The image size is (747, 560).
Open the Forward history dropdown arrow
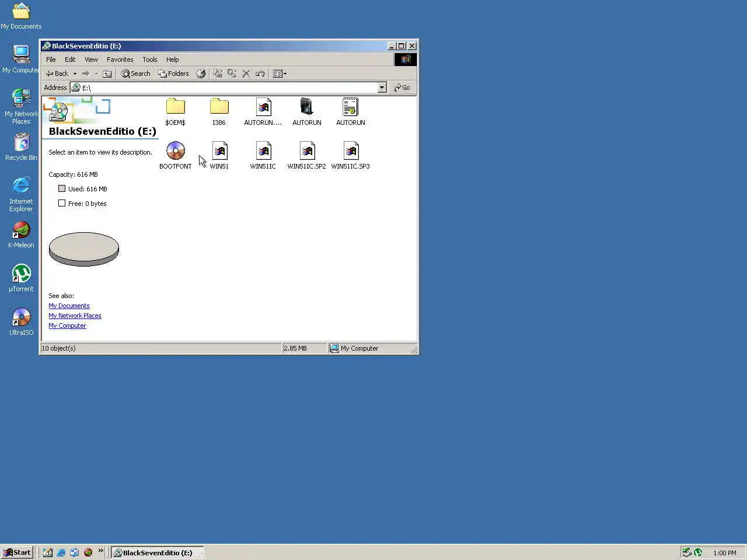tap(96, 73)
